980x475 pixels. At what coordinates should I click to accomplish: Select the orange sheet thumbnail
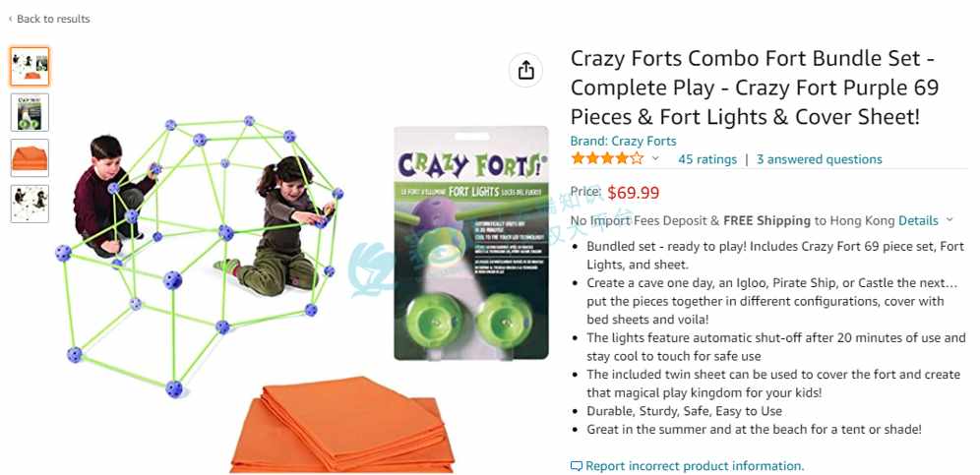coord(30,158)
